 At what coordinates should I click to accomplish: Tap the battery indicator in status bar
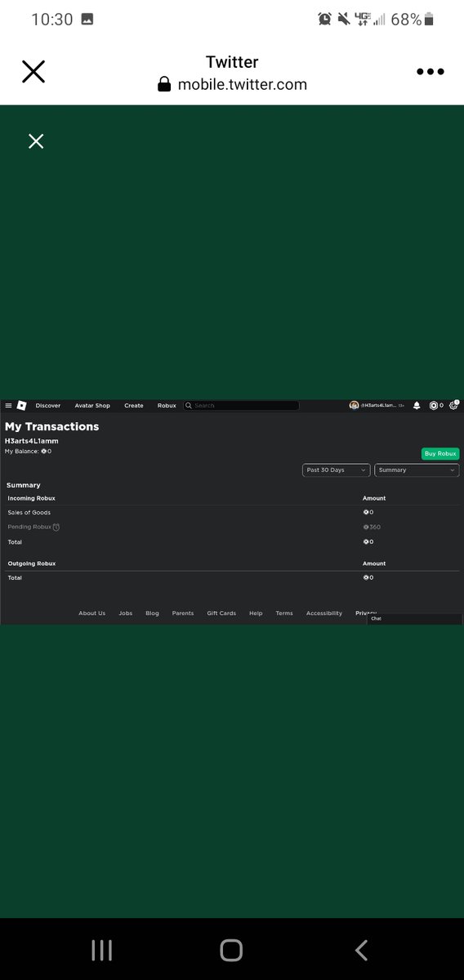click(430, 20)
